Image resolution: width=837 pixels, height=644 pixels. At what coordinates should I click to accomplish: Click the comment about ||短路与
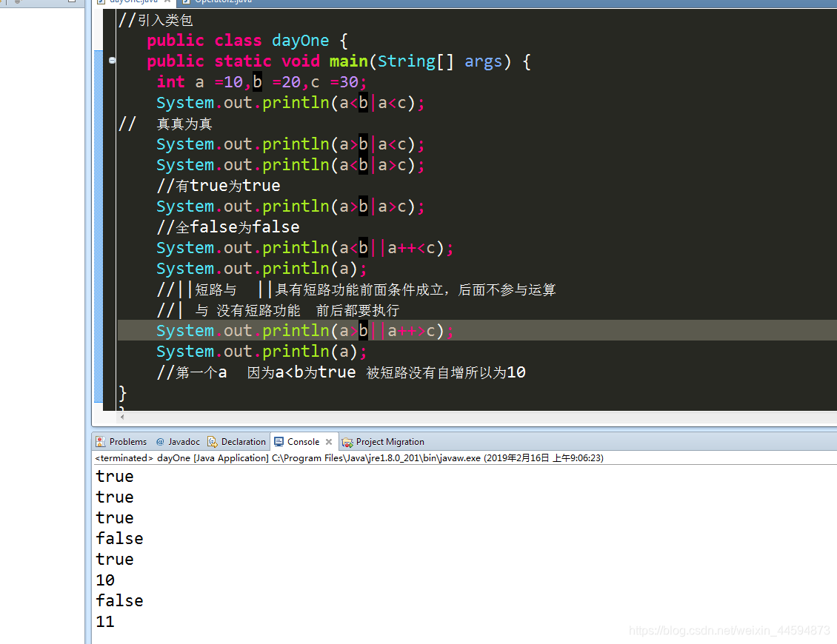(x=356, y=289)
